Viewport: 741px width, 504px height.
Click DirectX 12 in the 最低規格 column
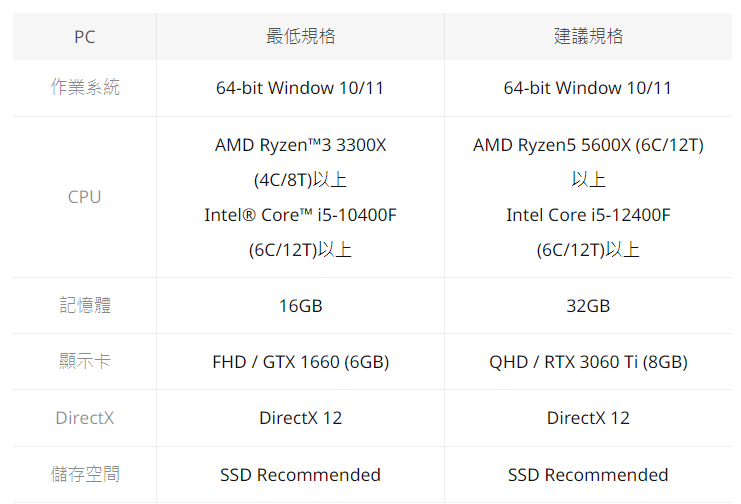[x=300, y=418]
